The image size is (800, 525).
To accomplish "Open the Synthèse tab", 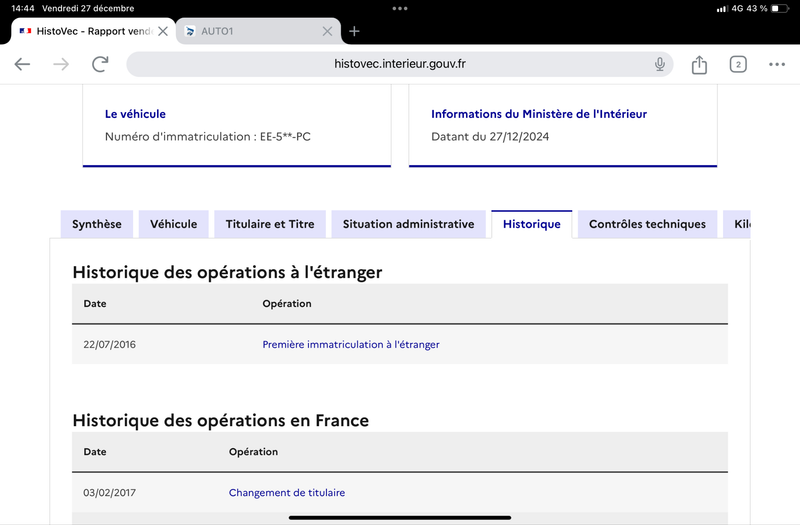I will pos(96,224).
